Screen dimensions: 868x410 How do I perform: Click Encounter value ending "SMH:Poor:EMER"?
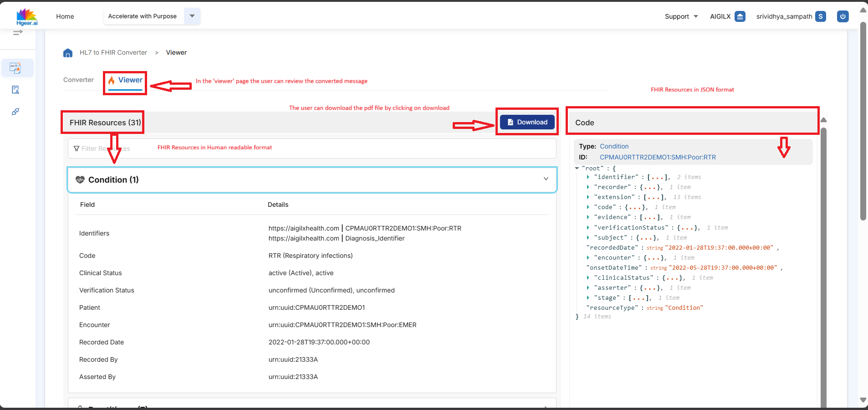pos(342,325)
